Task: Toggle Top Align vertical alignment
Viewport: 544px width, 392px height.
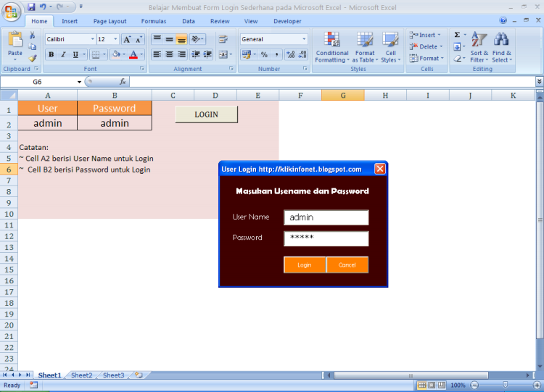Action: pos(157,39)
